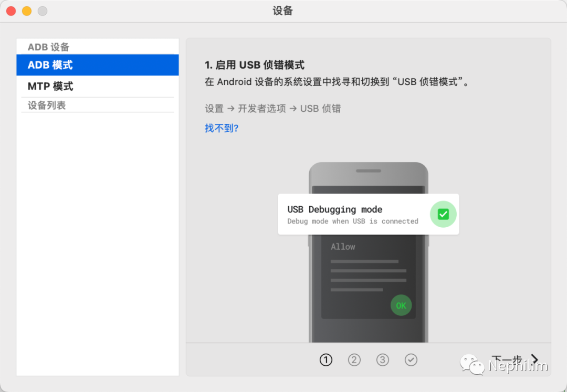Enable the green USB Debugging checkmark icon
The width and height of the screenshot is (567, 392).
[x=443, y=214]
